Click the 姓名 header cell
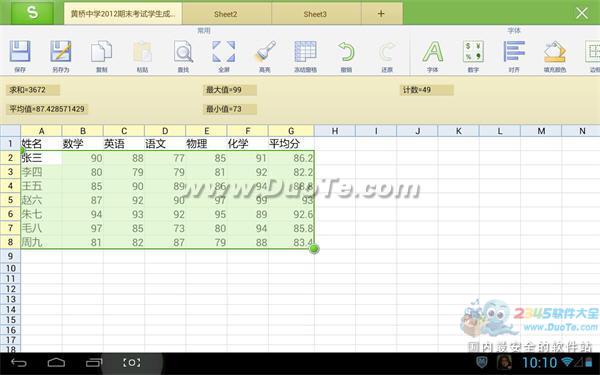This screenshot has height=375, width=600. click(x=41, y=144)
